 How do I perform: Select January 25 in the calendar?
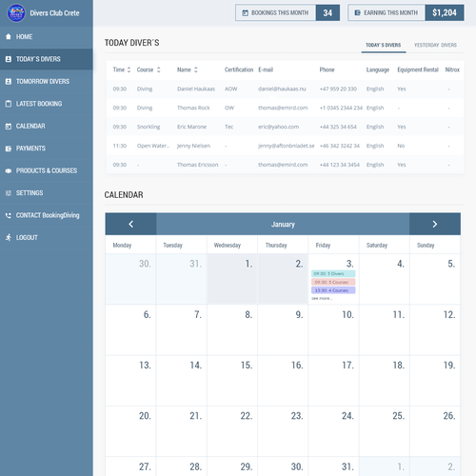(x=384, y=431)
